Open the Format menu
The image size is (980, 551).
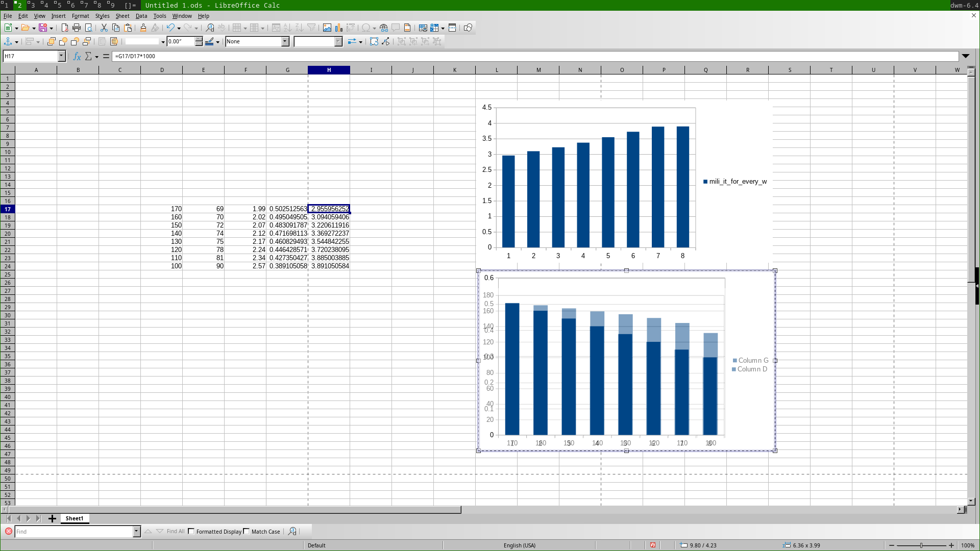80,16
